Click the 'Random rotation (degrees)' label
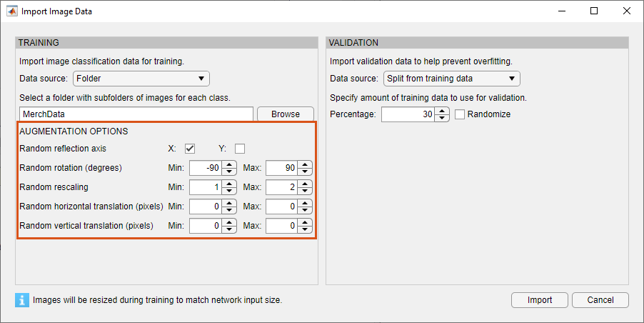The height and width of the screenshot is (323, 644). click(x=71, y=168)
